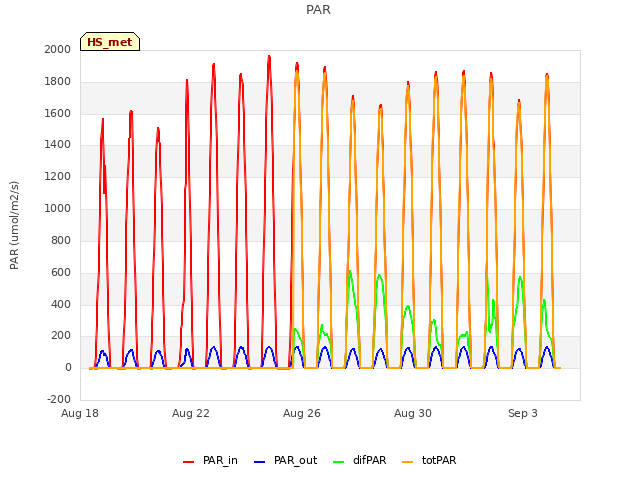Click the Aug 22 x-axis label
This screenshot has height=480, width=640.
pyautogui.click(x=191, y=413)
